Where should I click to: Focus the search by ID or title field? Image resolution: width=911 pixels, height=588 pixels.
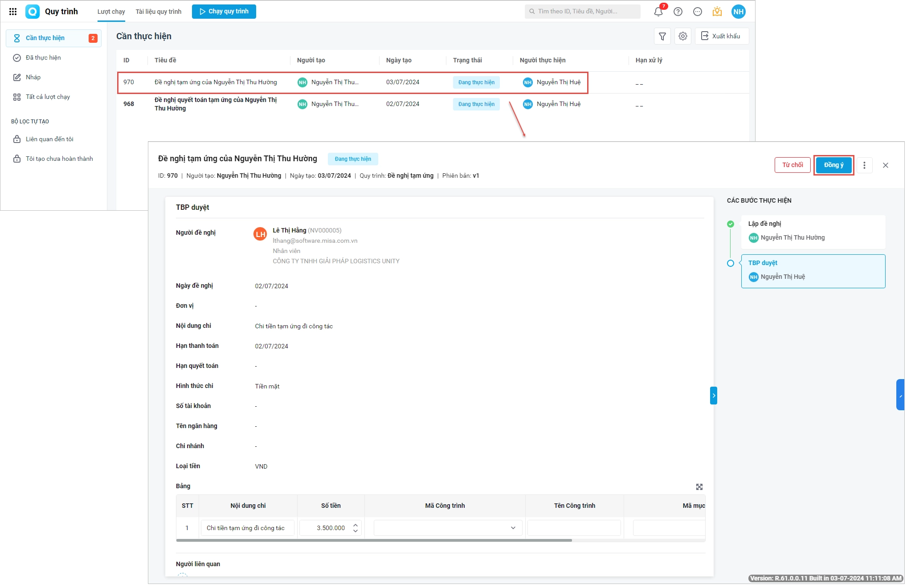click(583, 12)
